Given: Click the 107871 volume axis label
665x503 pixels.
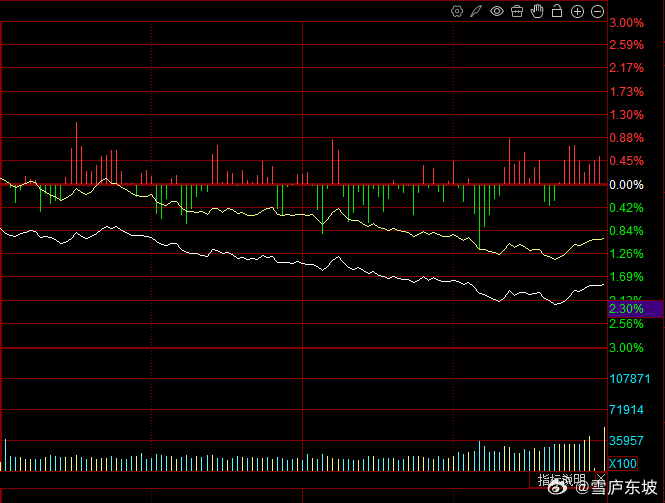Looking at the screenshot, I should click(x=629, y=379).
